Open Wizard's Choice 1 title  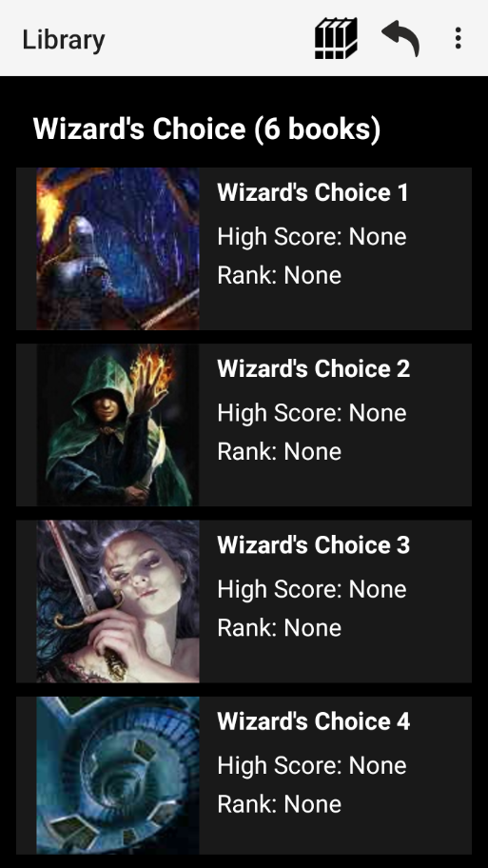(313, 192)
